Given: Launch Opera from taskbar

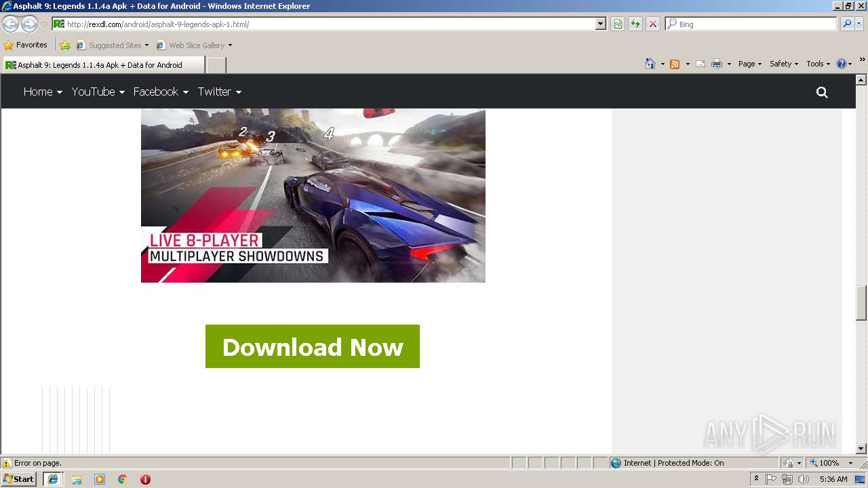Looking at the screenshot, I should pos(145,479).
